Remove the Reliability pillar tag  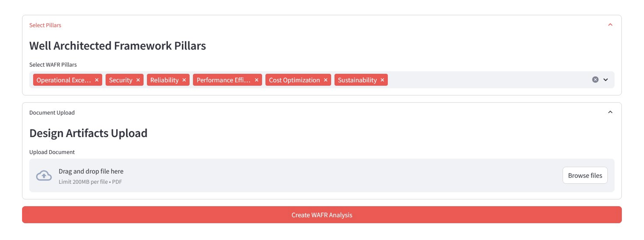(x=184, y=80)
